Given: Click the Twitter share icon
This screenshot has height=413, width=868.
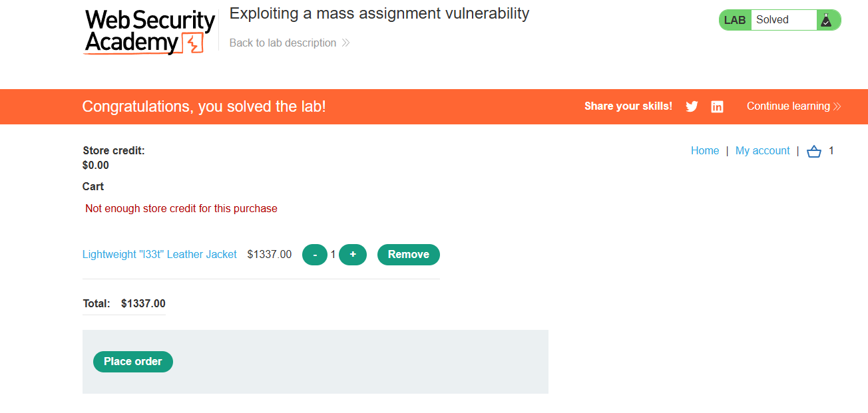Looking at the screenshot, I should 692,106.
